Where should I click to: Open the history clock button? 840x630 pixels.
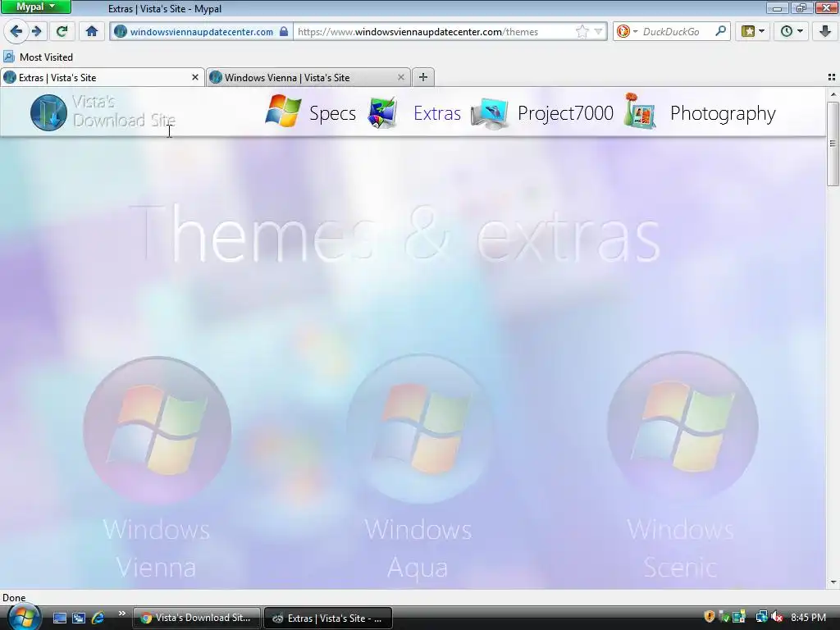coord(786,32)
